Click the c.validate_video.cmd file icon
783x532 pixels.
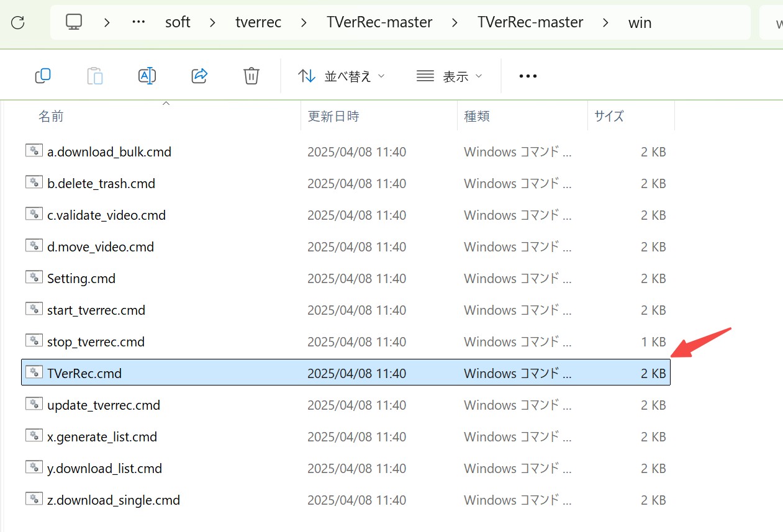(34, 214)
